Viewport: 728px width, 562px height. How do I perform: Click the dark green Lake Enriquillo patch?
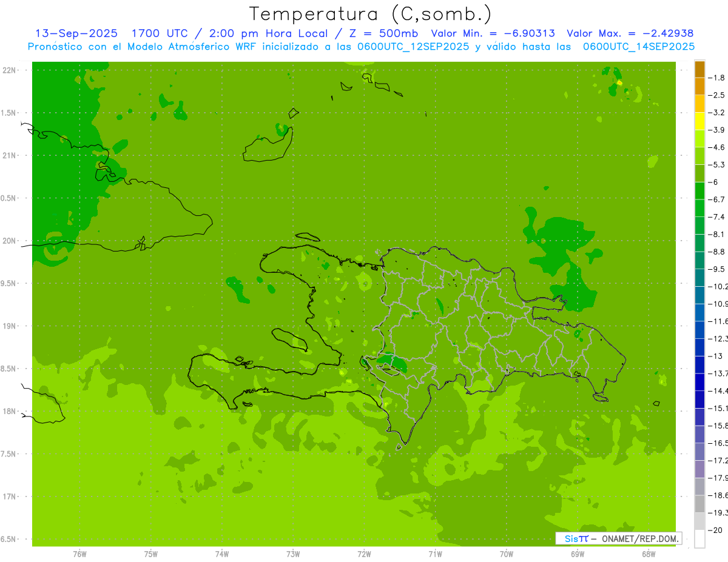tap(391, 363)
